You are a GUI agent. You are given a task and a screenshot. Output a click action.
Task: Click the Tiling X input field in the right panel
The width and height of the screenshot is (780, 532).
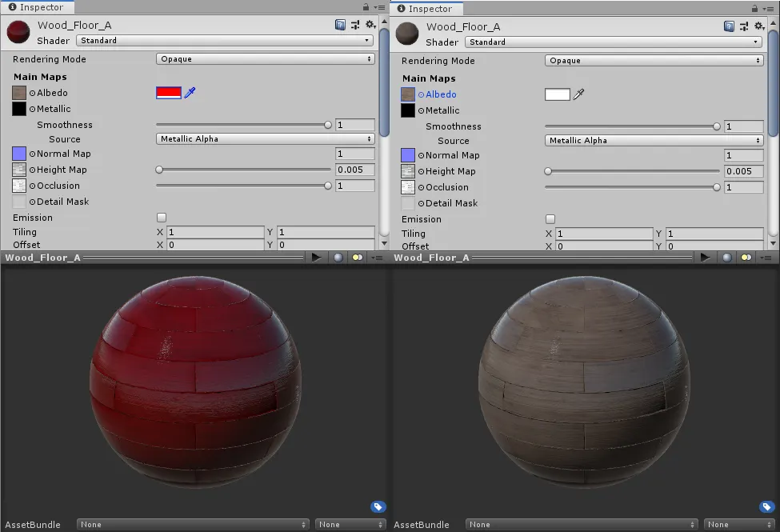tap(604, 234)
